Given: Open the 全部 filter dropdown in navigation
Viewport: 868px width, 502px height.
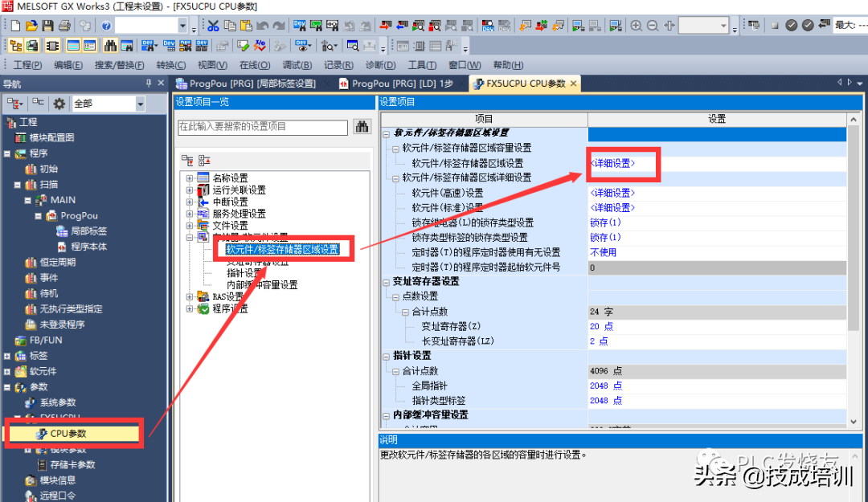Looking at the screenshot, I should [x=140, y=104].
